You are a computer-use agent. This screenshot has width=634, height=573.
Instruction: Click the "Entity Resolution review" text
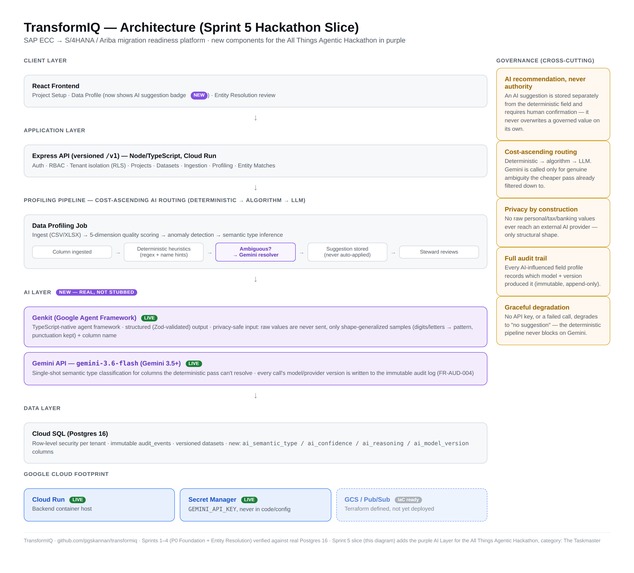(x=245, y=95)
